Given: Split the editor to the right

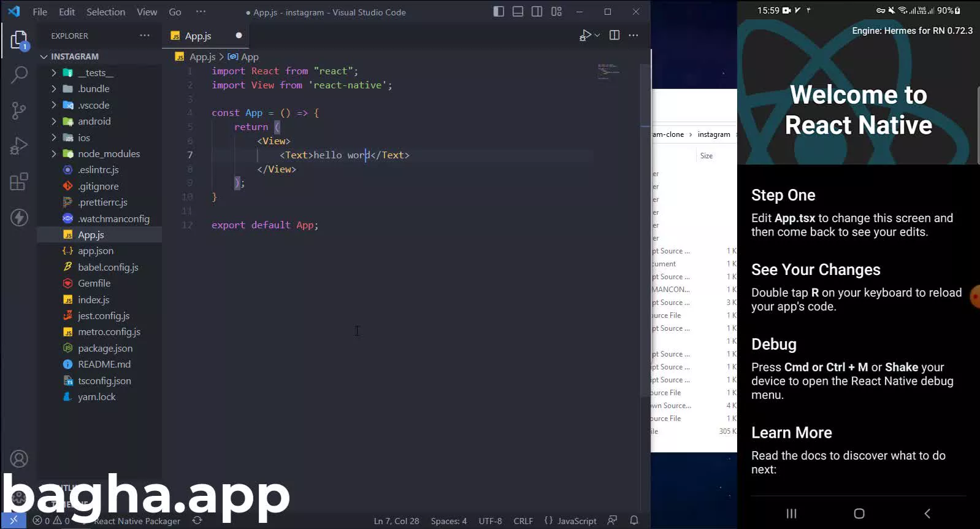Looking at the screenshot, I should click(614, 36).
